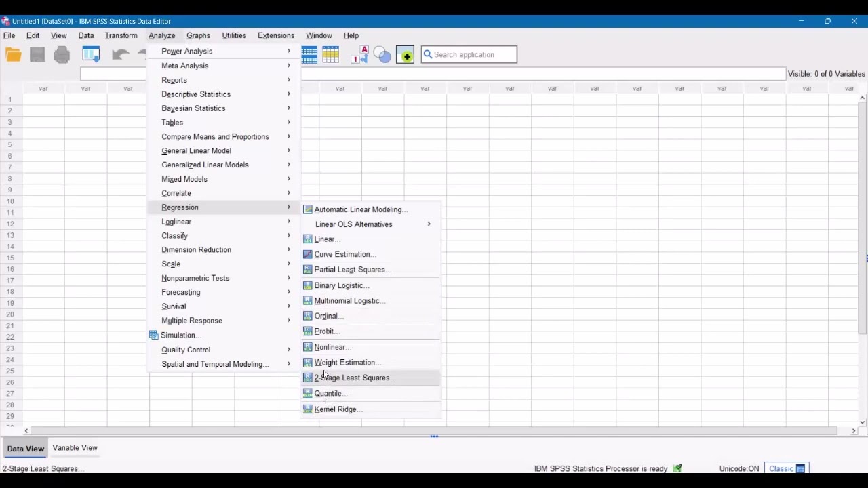868x488 pixels.
Task: Click the Undo arrow icon
Action: pos(121,55)
